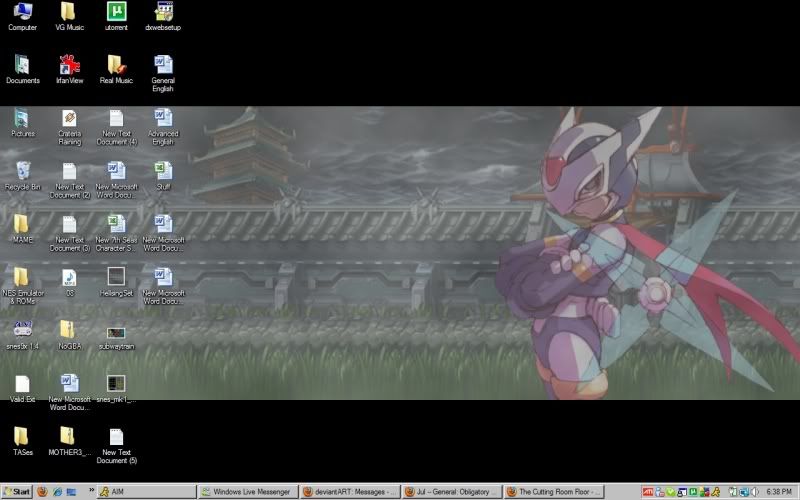Open the MOTHER3 folder

69,436
